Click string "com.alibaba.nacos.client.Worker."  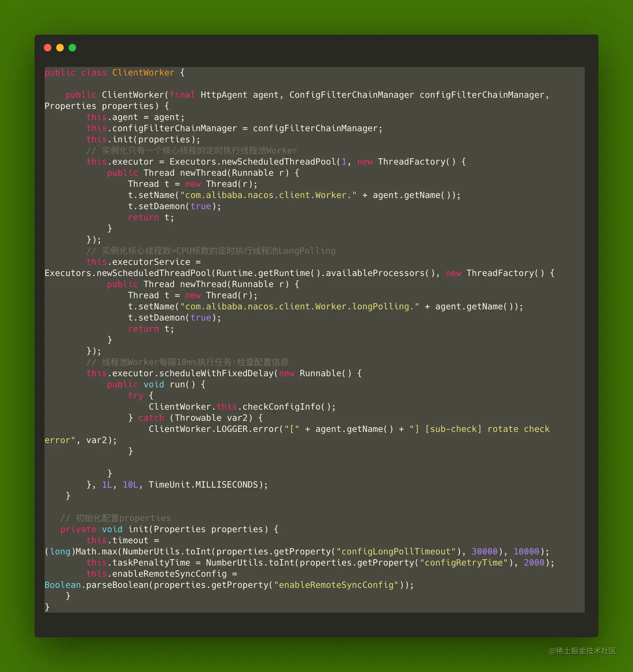[268, 195]
